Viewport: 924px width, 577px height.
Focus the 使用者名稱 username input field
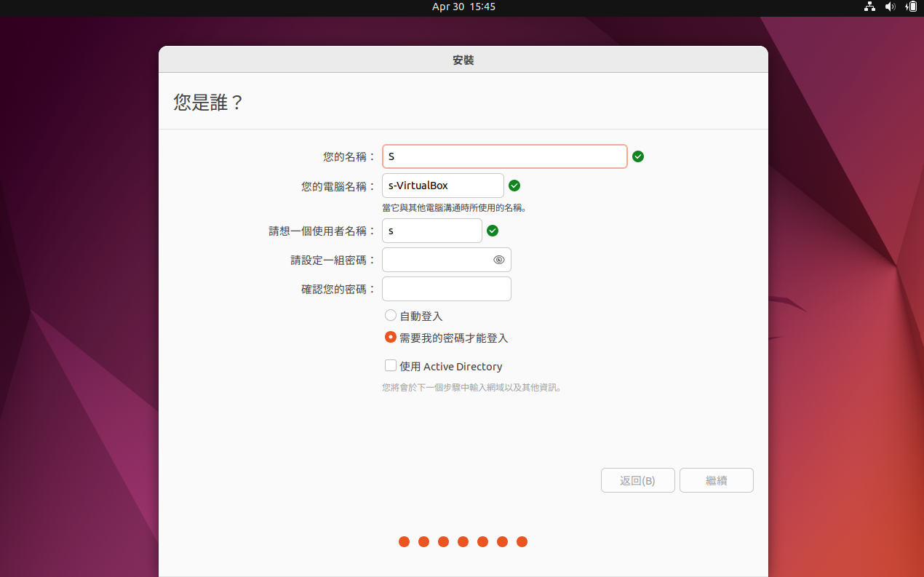[x=432, y=231]
